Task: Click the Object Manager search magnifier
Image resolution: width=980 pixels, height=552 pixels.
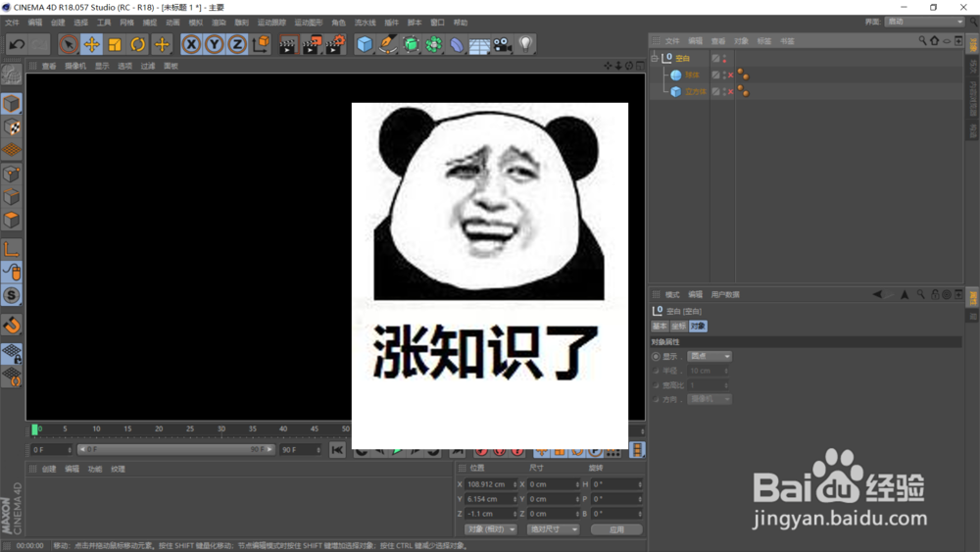Action: click(922, 40)
